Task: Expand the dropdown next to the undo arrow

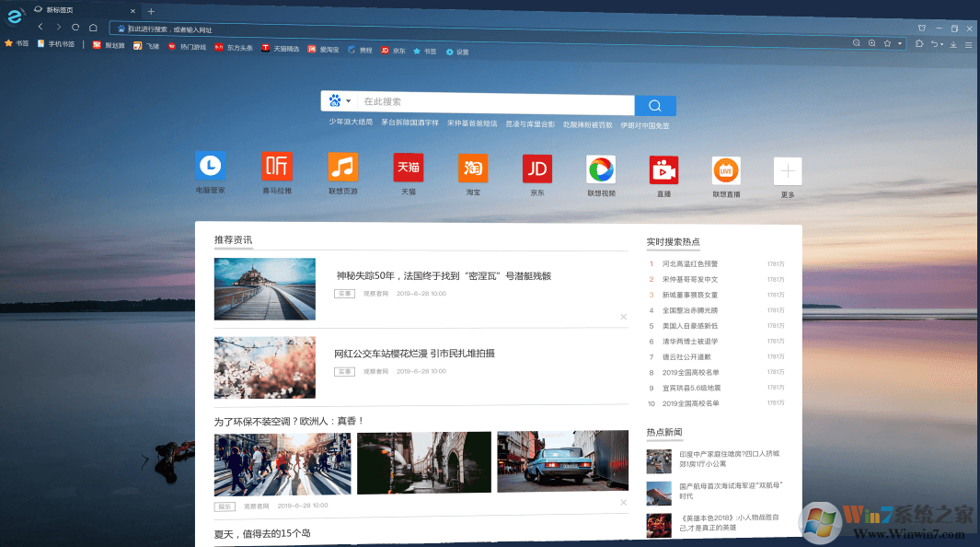Action: tap(942, 44)
